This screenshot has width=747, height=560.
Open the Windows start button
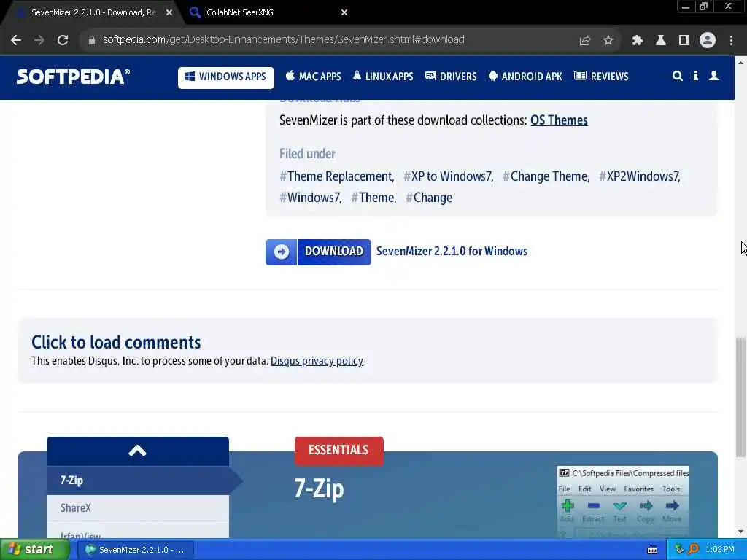point(34,550)
